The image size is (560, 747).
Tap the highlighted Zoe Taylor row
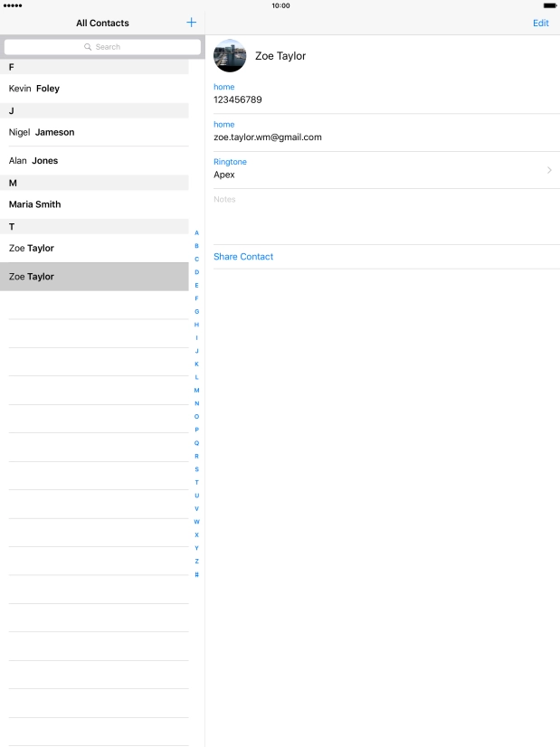[94, 277]
